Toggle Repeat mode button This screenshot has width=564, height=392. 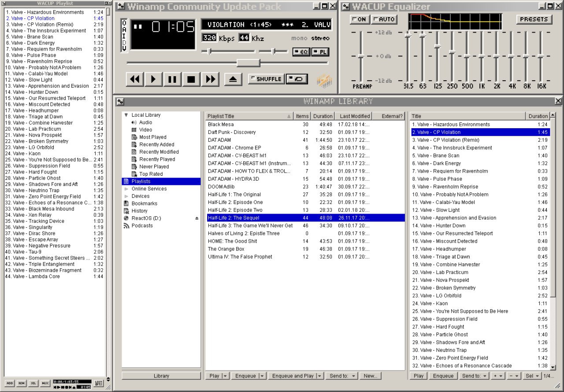coord(297,79)
